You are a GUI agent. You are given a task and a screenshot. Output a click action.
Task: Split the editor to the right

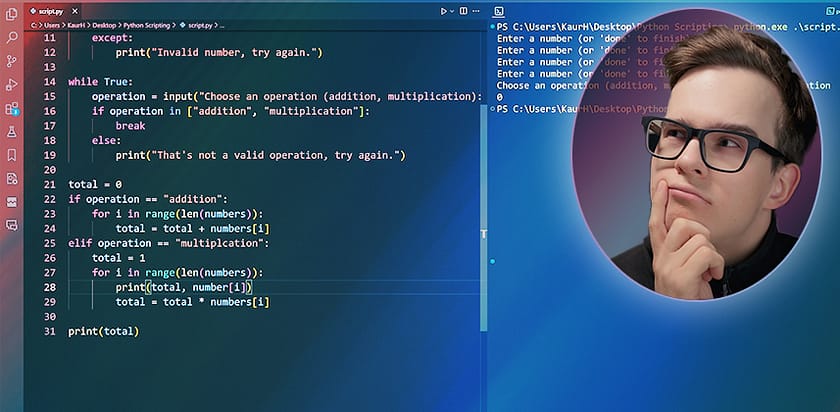tap(463, 11)
